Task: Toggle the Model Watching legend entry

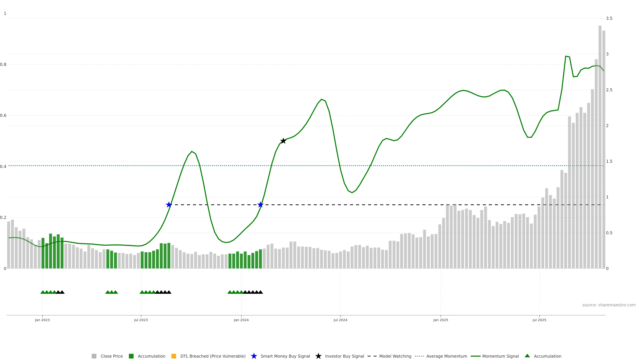Action: tap(395, 356)
